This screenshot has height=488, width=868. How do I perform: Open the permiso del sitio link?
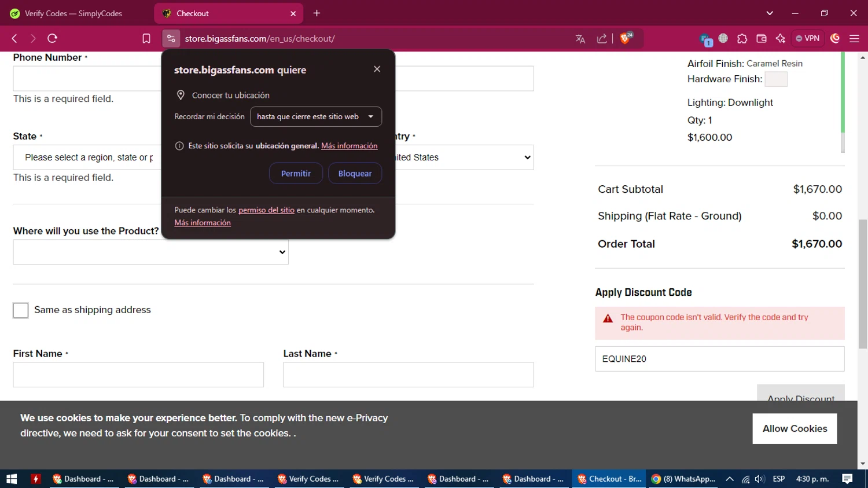pos(266,210)
